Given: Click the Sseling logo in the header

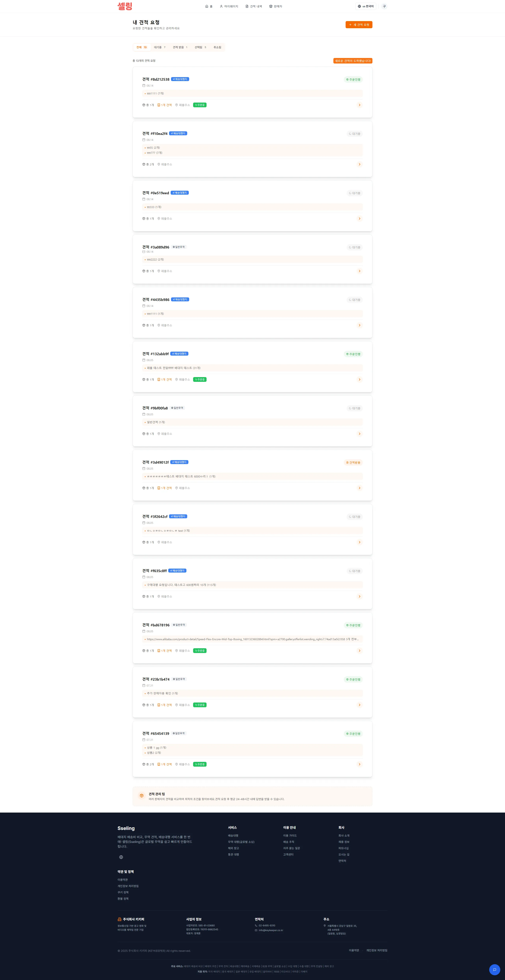Looking at the screenshot, I should coord(125,6).
